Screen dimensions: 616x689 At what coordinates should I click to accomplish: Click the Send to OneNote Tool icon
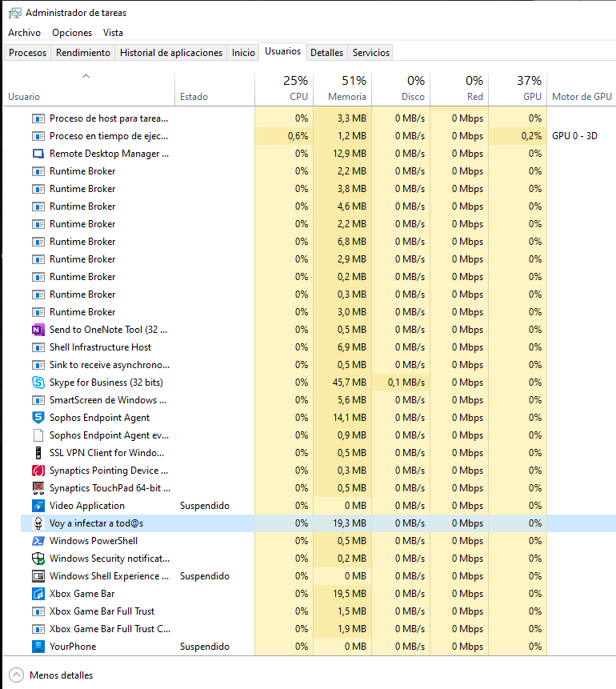coord(38,330)
